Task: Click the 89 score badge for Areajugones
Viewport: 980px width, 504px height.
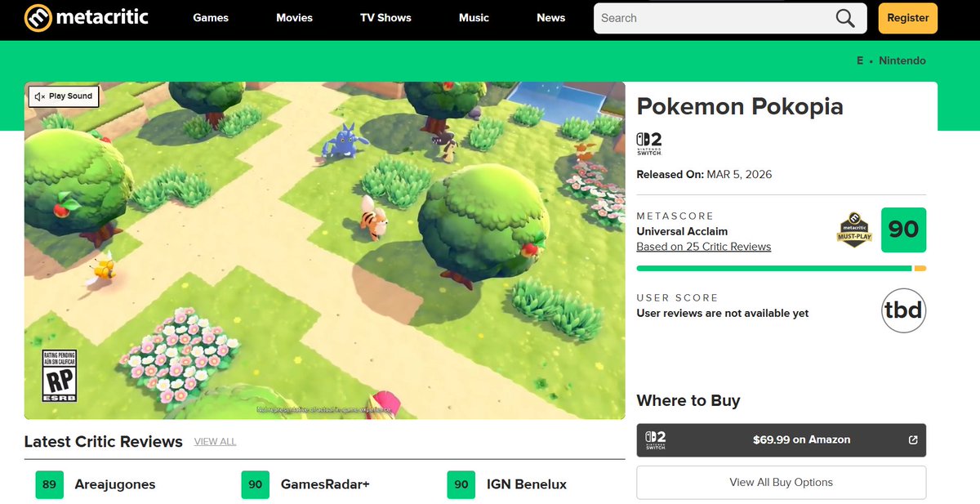Action: click(49, 484)
